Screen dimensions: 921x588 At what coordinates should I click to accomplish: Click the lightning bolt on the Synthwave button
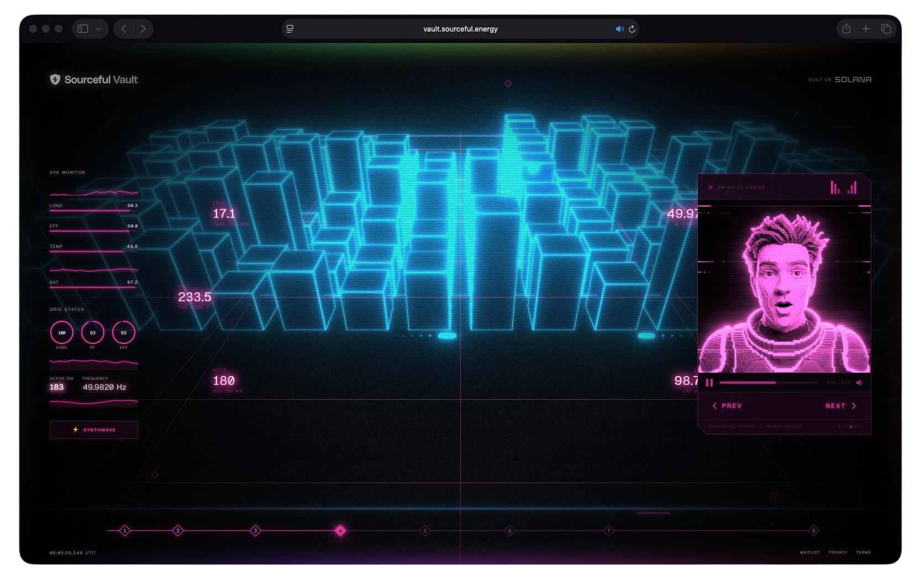pyautogui.click(x=76, y=430)
